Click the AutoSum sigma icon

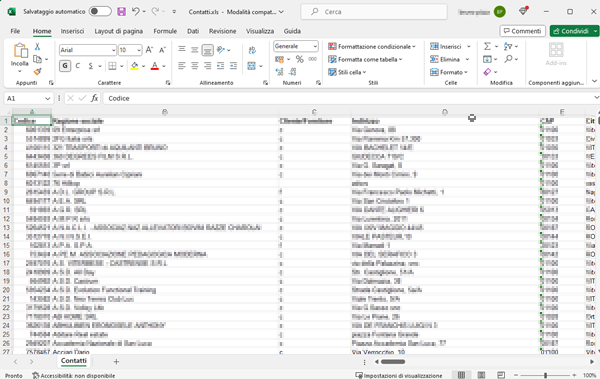pyautogui.click(x=487, y=46)
